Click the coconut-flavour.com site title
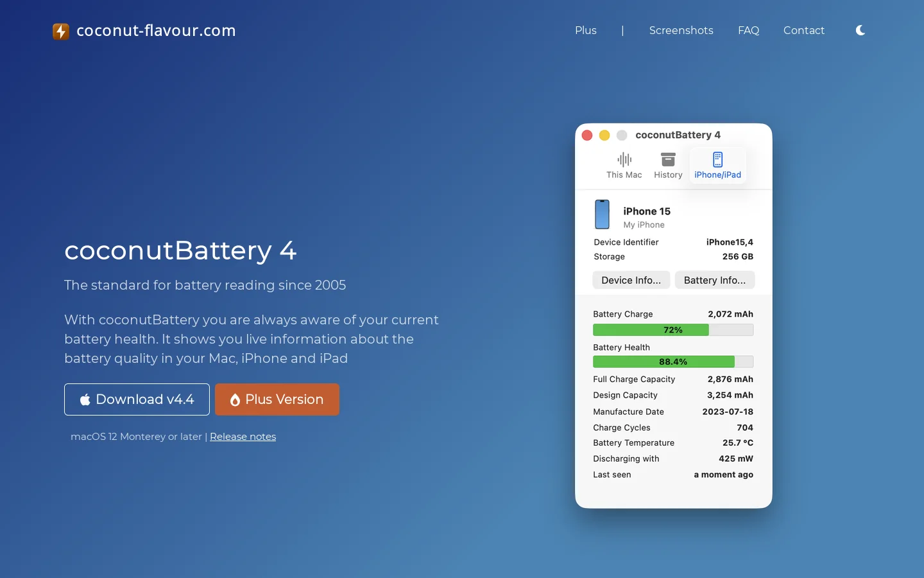 pyautogui.click(x=156, y=31)
